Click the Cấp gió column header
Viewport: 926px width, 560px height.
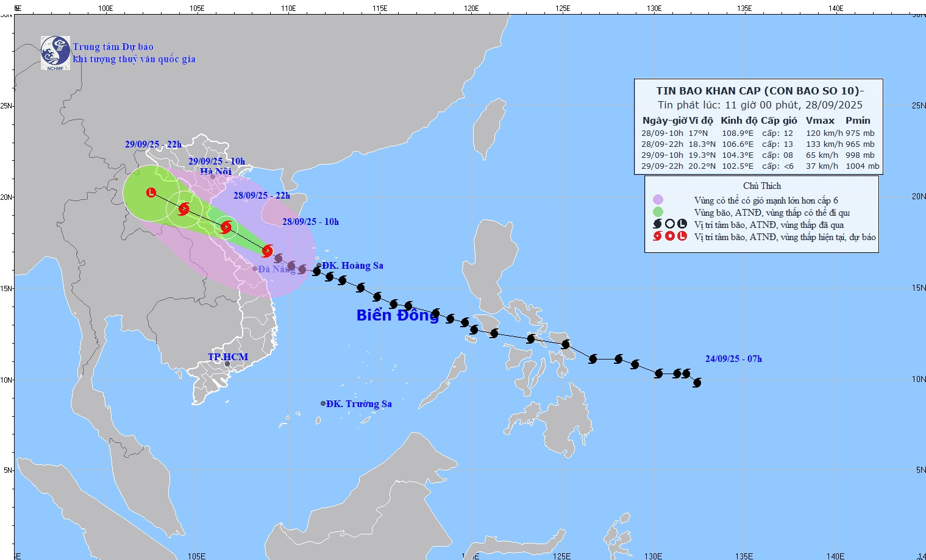[778, 121]
